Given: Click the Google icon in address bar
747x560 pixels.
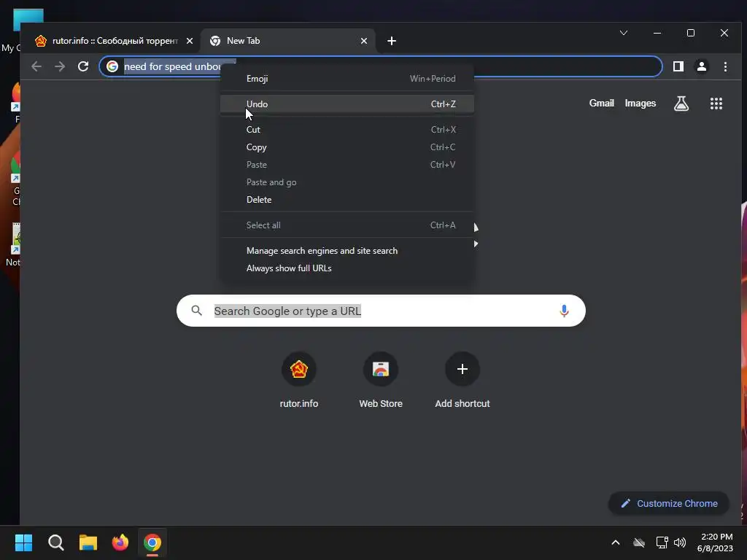Looking at the screenshot, I should pos(112,66).
